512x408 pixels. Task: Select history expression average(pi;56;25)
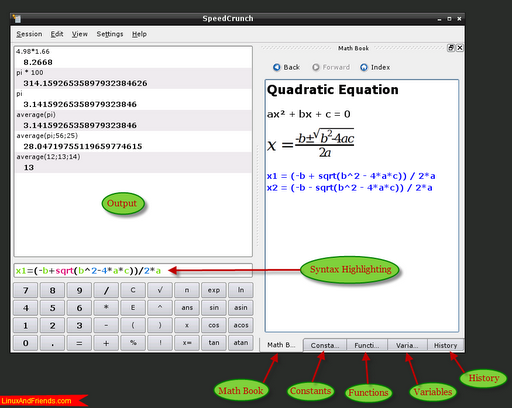(x=47, y=136)
